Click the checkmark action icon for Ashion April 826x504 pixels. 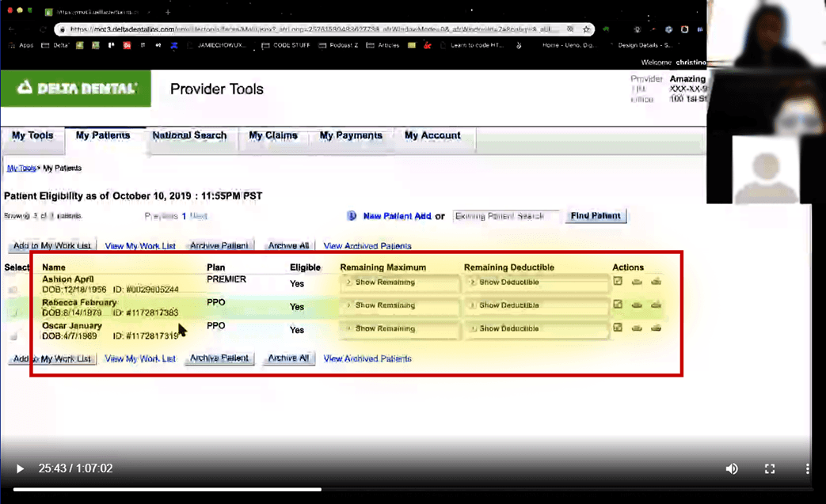tap(618, 282)
